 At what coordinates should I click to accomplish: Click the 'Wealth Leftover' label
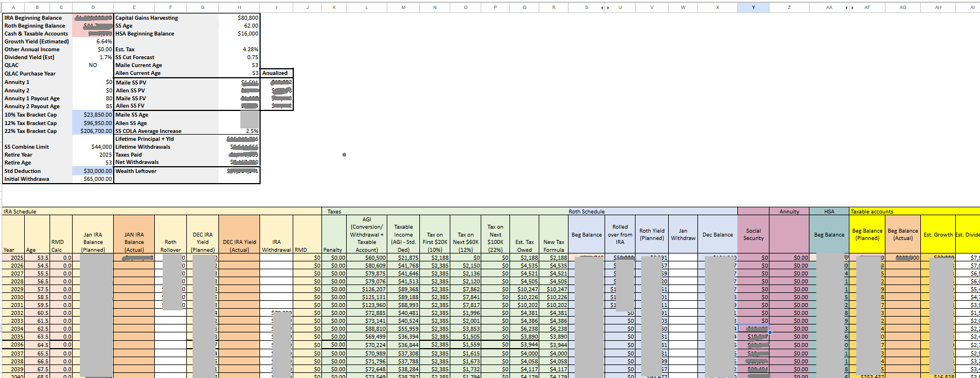pos(136,171)
